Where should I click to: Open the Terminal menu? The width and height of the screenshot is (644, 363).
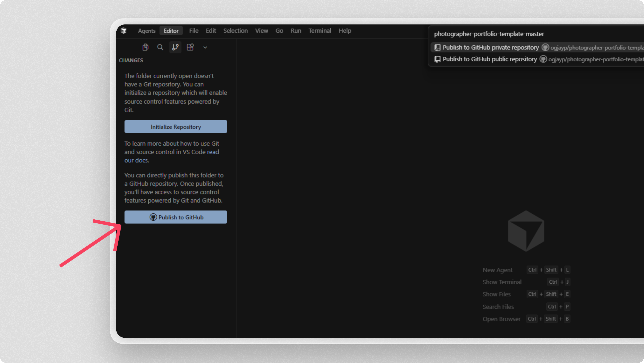[320, 31]
